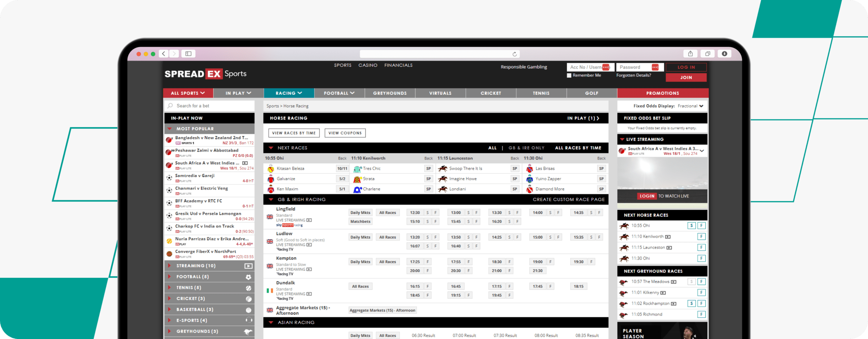This screenshot has width=868, height=339.
Task: Open the Financials section
Action: coord(398,65)
